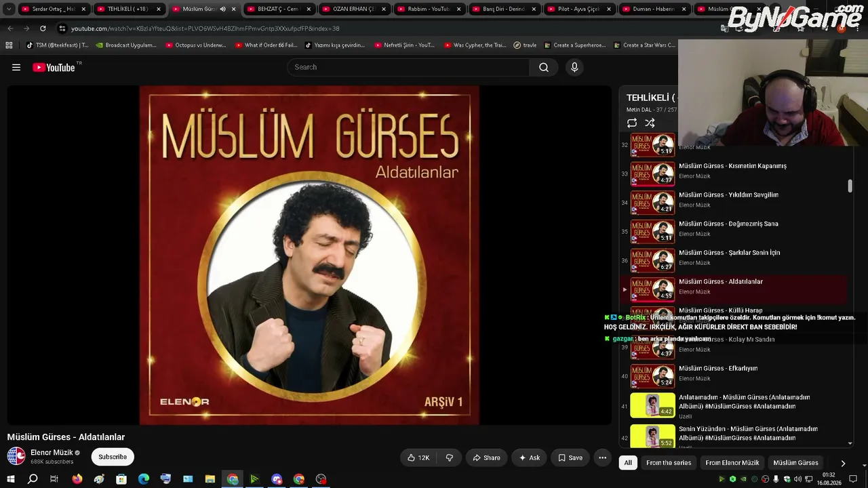The image size is (868, 488).
Task: Toggle playlist loop
Action: click(632, 123)
